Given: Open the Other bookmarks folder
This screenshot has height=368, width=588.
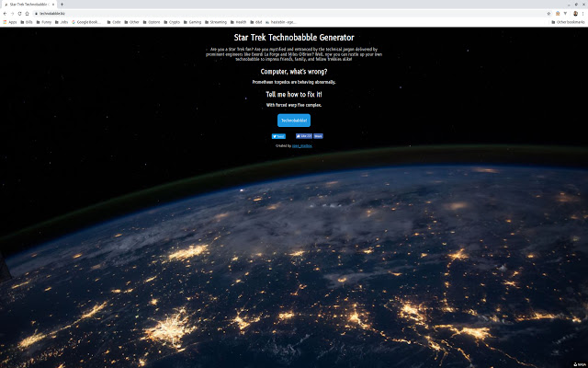Looking at the screenshot, I should (x=568, y=22).
